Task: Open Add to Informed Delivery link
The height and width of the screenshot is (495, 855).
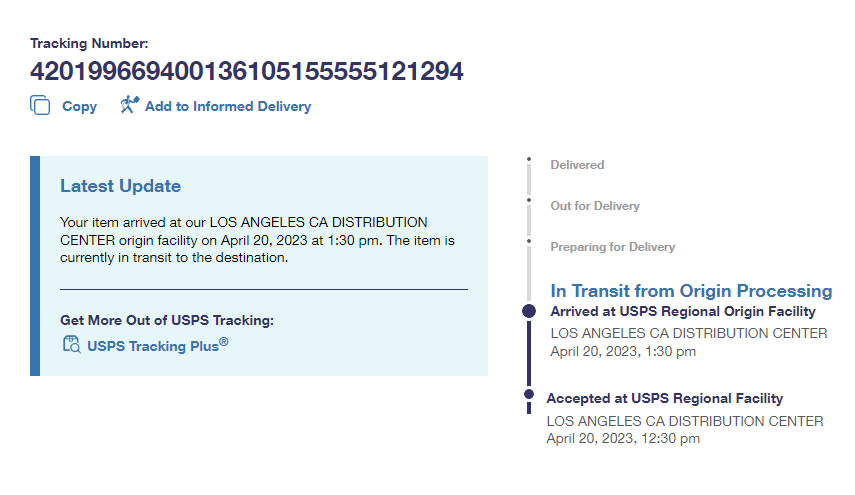Action: point(227,106)
